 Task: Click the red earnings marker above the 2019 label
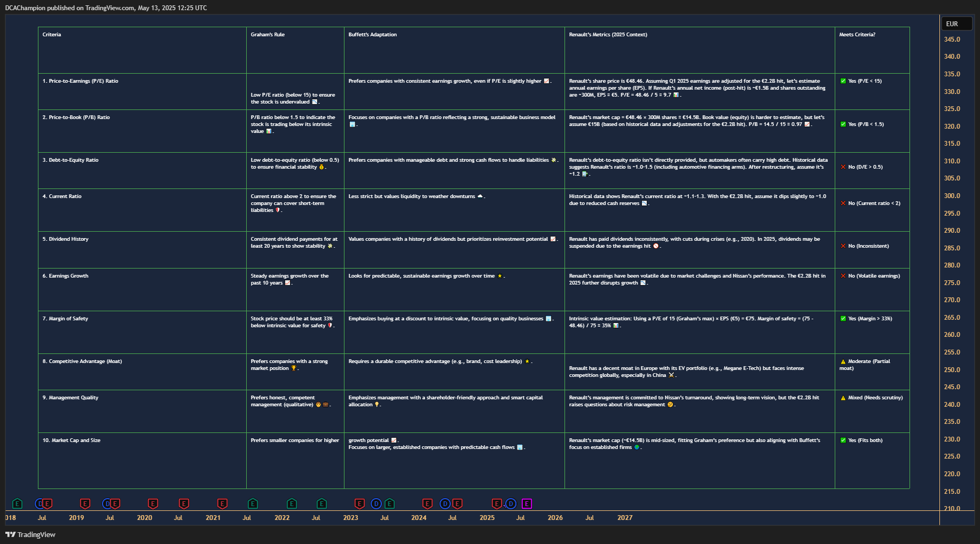[85, 503]
